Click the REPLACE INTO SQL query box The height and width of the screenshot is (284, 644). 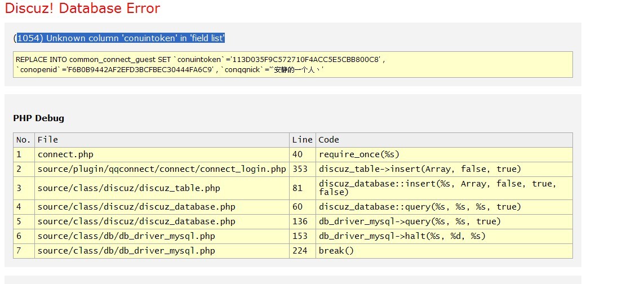tap(292, 64)
